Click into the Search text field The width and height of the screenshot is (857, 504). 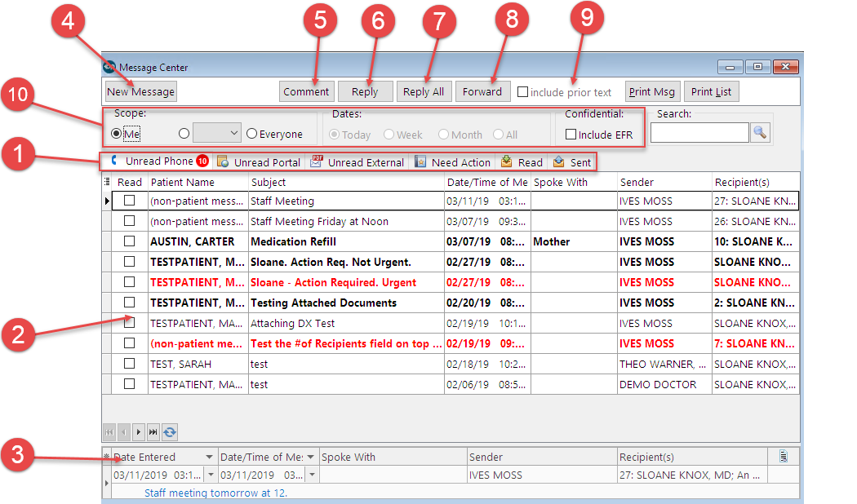(x=699, y=133)
